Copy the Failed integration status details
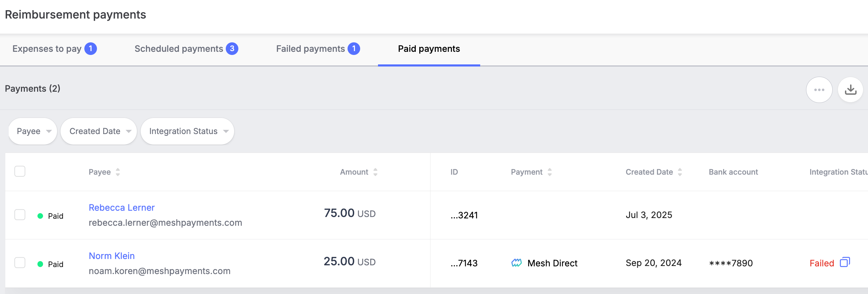 click(845, 262)
